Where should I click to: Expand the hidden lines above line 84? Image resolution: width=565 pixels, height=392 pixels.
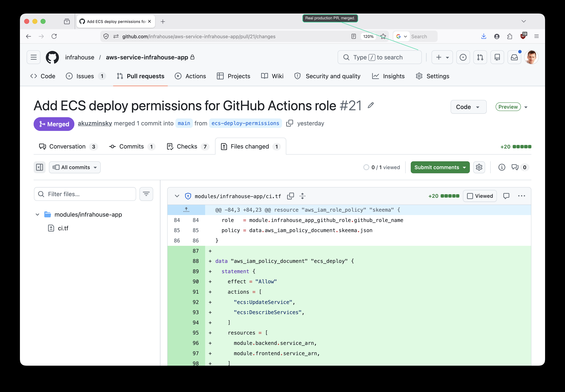[x=186, y=210]
